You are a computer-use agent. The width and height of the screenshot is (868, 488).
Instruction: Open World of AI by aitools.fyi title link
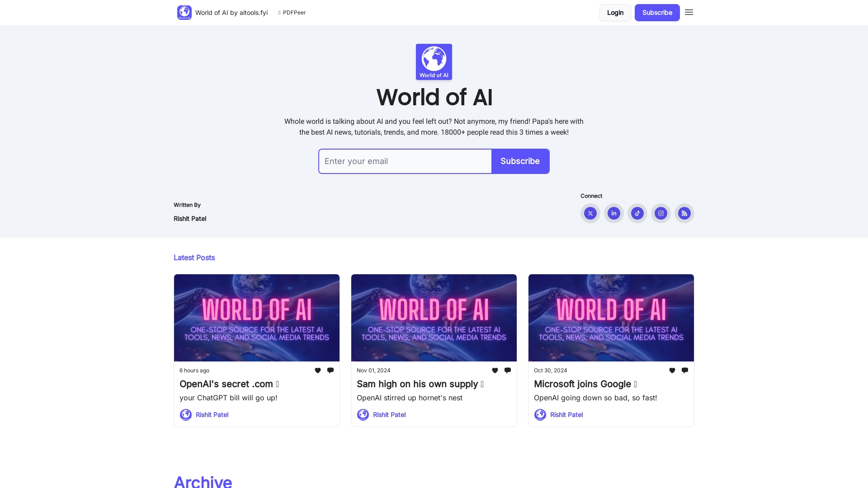tap(231, 13)
